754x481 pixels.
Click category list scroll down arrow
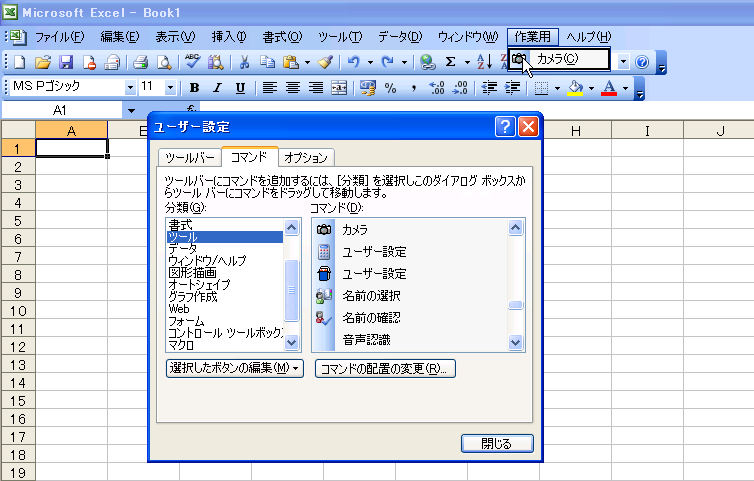point(291,342)
